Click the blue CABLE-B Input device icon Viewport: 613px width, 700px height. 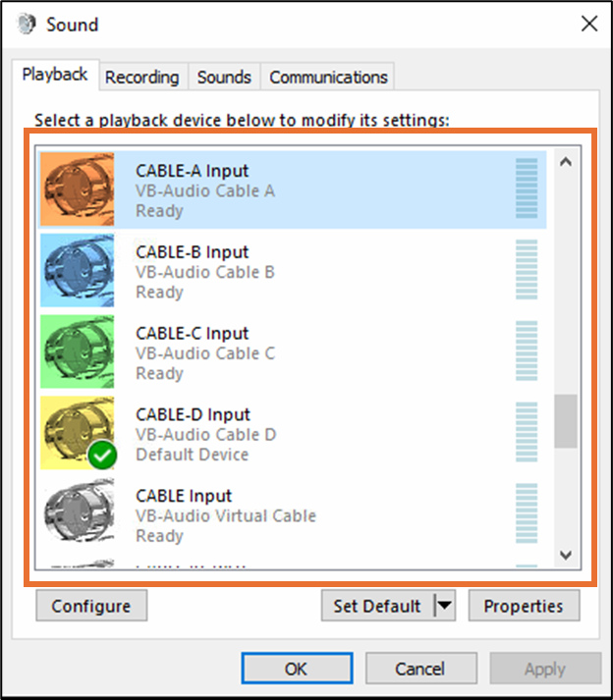pyautogui.click(x=77, y=271)
